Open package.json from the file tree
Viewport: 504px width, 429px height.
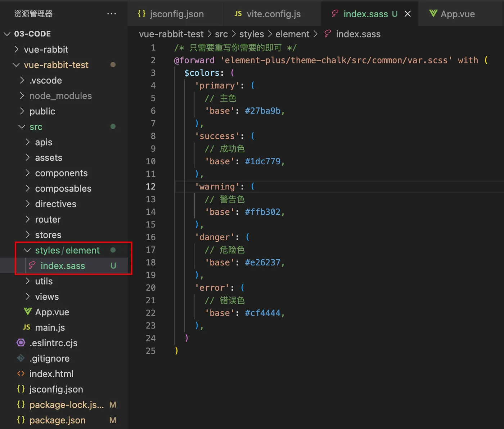tap(58, 420)
